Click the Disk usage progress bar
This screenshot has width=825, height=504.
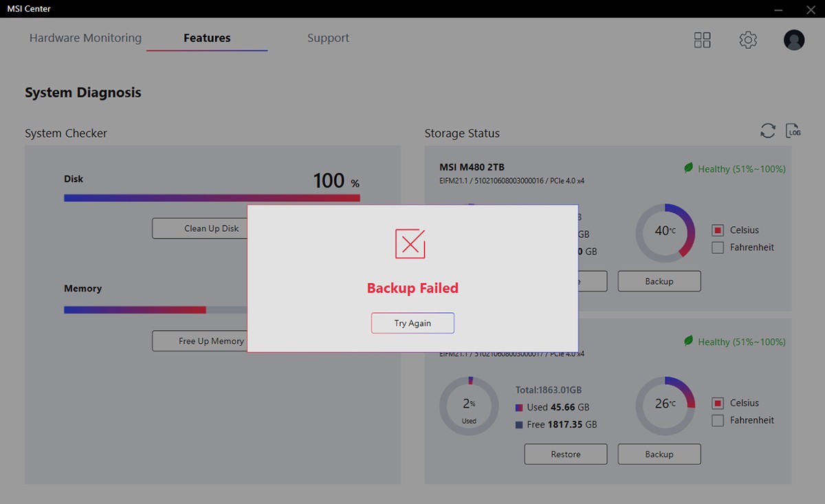point(212,198)
